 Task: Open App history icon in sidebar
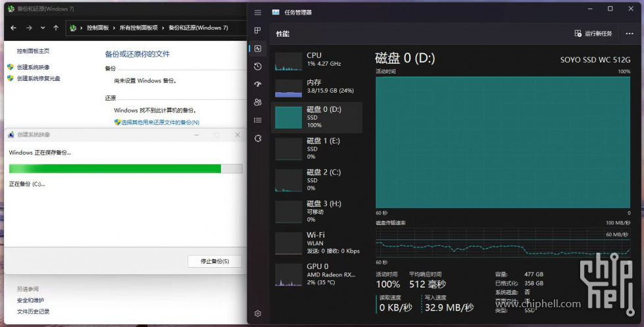click(257, 66)
